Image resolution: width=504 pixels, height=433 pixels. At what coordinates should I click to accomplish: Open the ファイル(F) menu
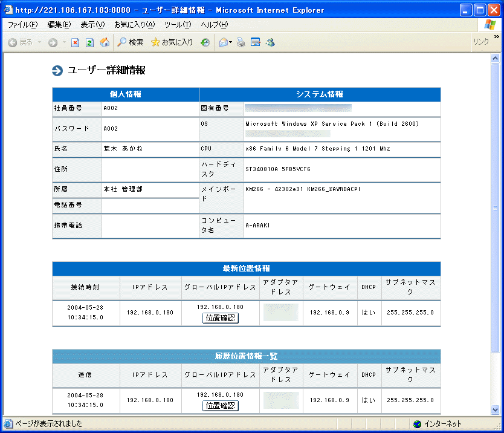[22, 25]
